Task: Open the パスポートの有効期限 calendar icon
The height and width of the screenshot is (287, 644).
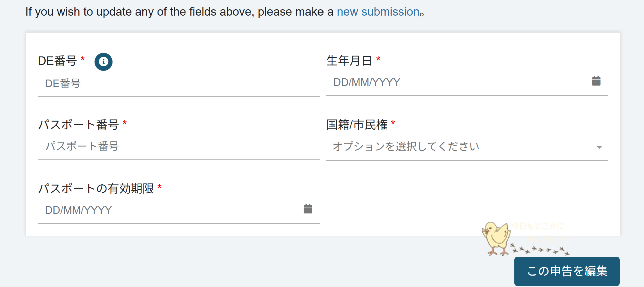Action: click(308, 209)
